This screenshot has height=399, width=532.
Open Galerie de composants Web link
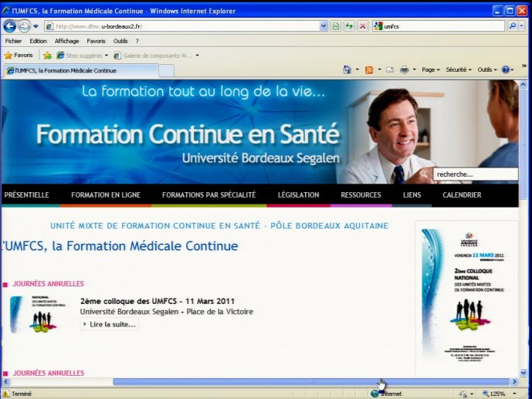pos(153,56)
